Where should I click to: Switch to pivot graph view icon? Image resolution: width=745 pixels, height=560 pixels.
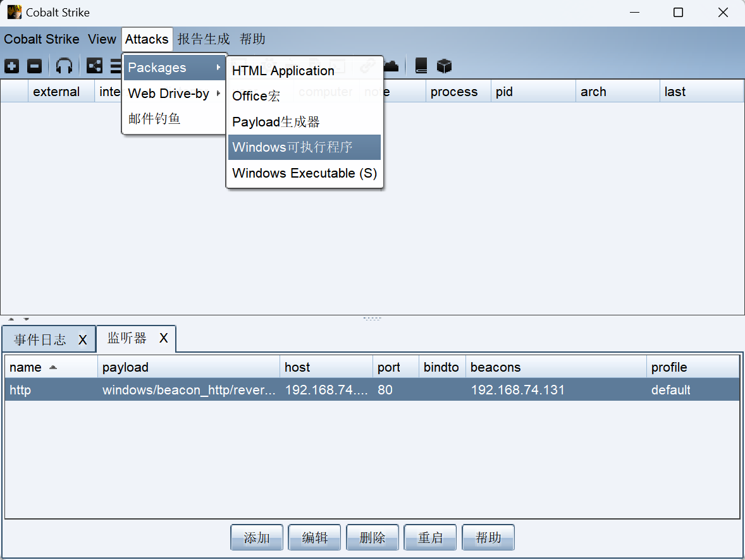tap(94, 66)
